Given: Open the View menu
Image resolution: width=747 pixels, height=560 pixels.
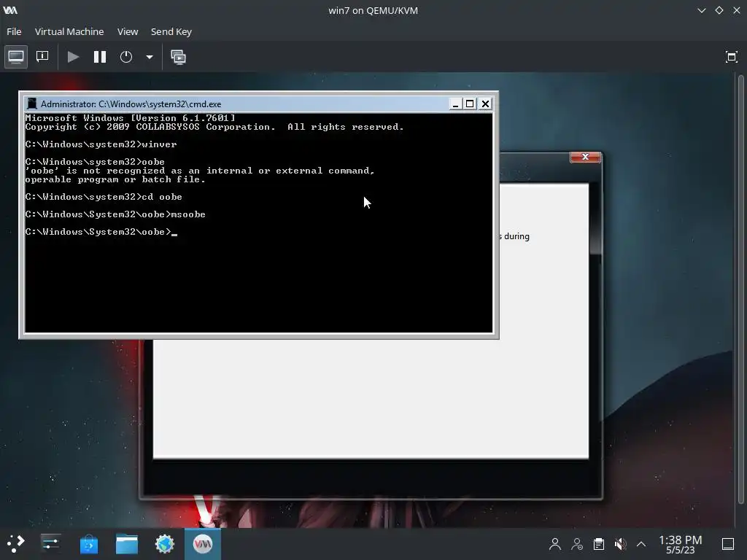Looking at the screenshot, I should click(128, 31).
